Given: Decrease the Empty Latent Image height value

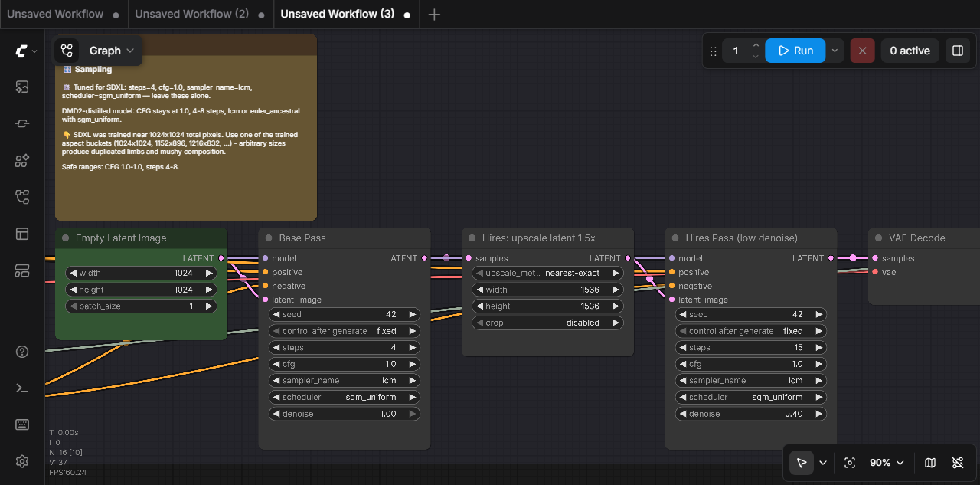Looking at the screenshot, I should pyautogui.click(x=73, y=290).
